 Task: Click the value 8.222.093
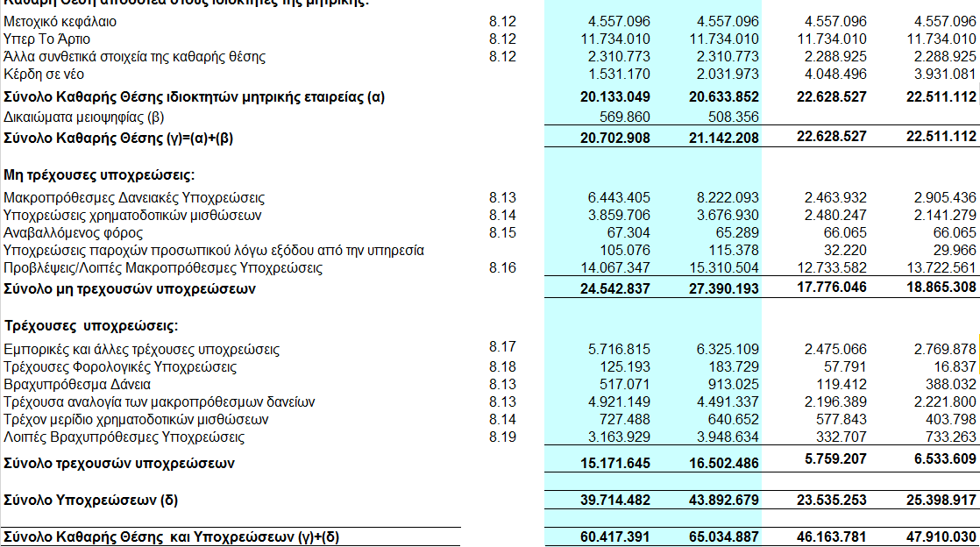tap(728, 198)
